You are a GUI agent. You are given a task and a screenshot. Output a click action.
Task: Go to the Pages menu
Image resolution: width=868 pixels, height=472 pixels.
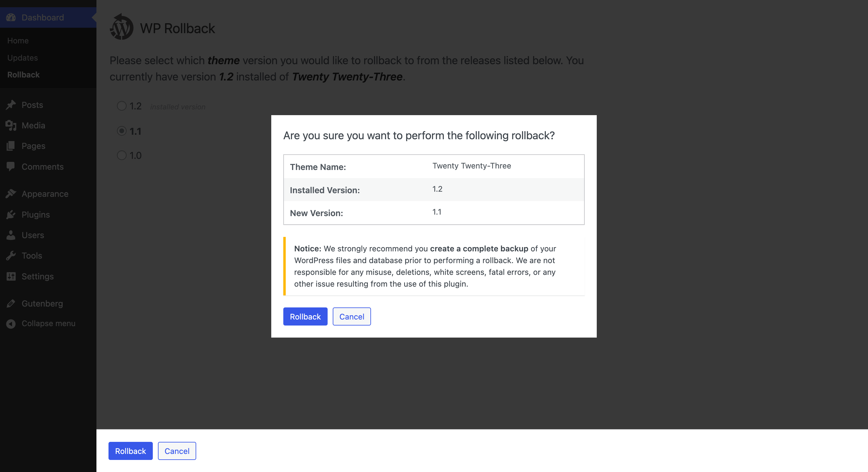33,146
